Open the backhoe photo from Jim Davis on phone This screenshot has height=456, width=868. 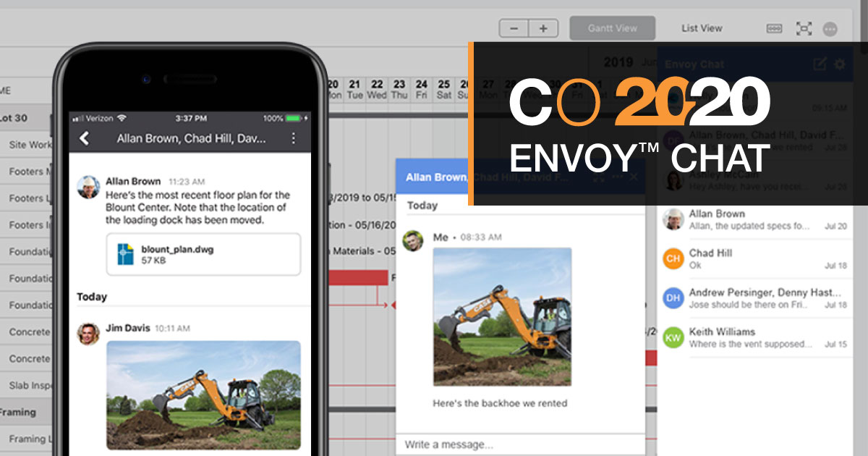[x=203, y=395]
